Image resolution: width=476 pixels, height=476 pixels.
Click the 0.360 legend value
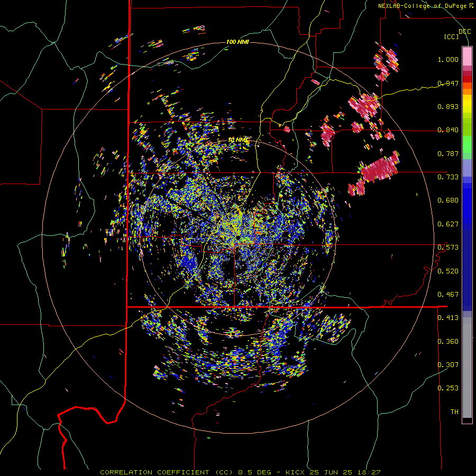coord(448,342)
